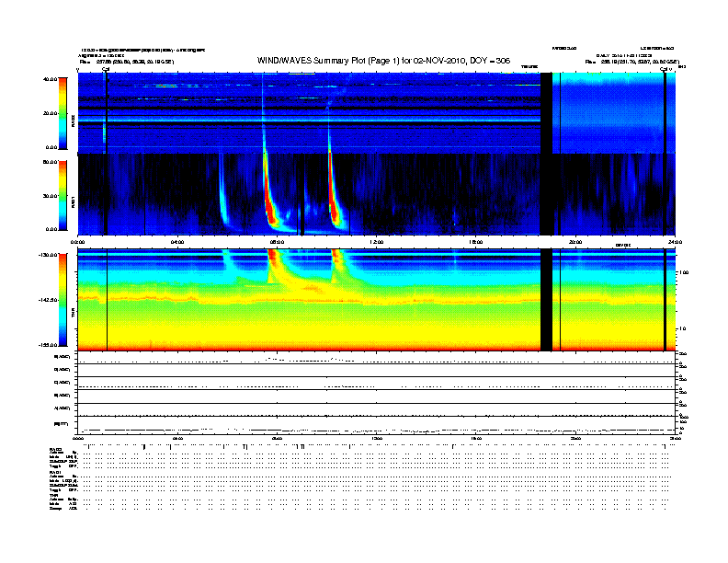Click the wide black data gap in TNR panel
Image resolution: width=728 pixels, height=563 pixels.
[x=547, y=300]
